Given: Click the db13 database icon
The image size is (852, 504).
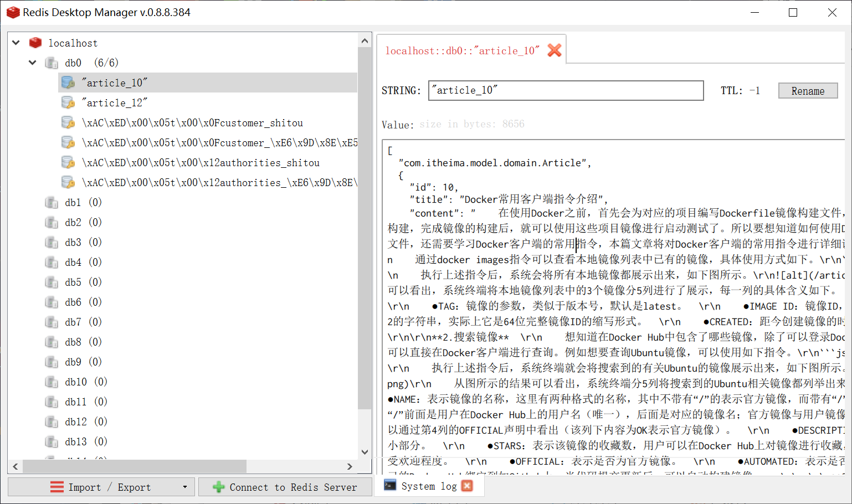Looking at the screenshot, I should coord(52,441).
